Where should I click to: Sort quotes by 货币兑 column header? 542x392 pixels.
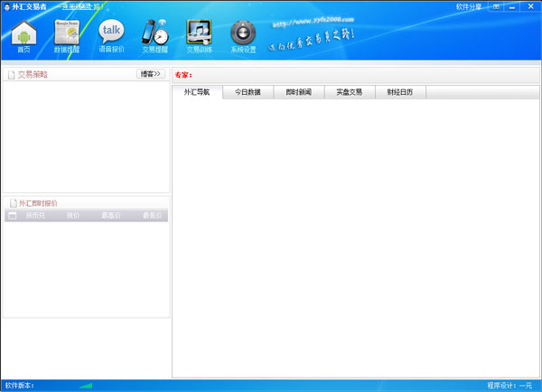tap(36, 216)
